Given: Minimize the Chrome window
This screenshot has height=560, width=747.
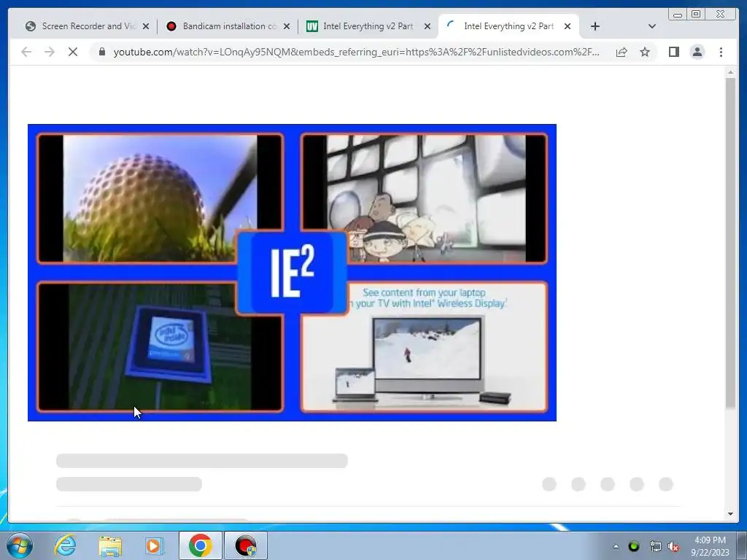Looking at the screenshot, I should coord(678,15).
